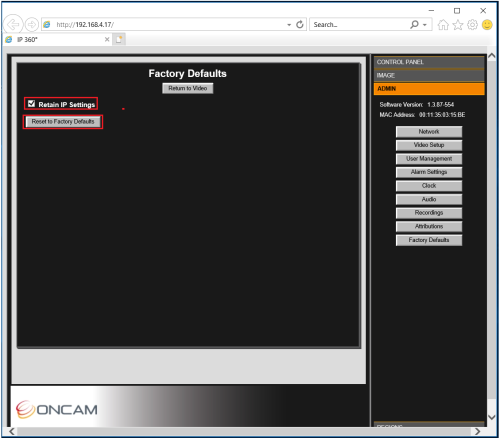500x438 pixels.
Task: Open a new tab button
Action: click(119, 39)
